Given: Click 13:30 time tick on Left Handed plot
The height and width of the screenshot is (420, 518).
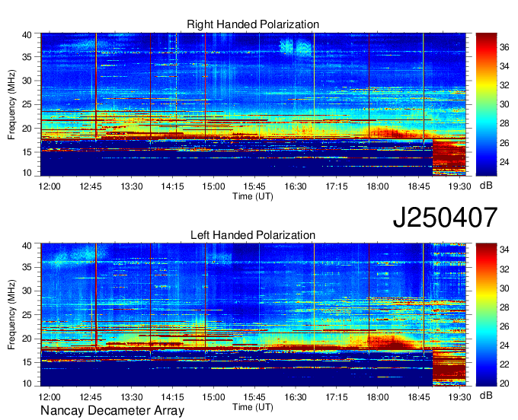Looking at the screenshot, I should point(132,397).
